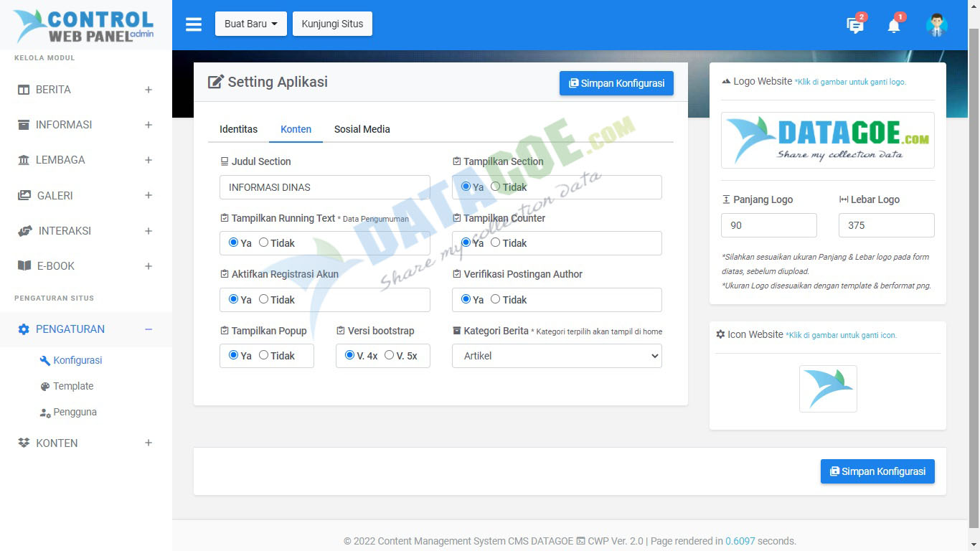This screenshot has width=980, height=551.
Task: Expand the KONTEN sidebar section
Action: pos(57,443)
